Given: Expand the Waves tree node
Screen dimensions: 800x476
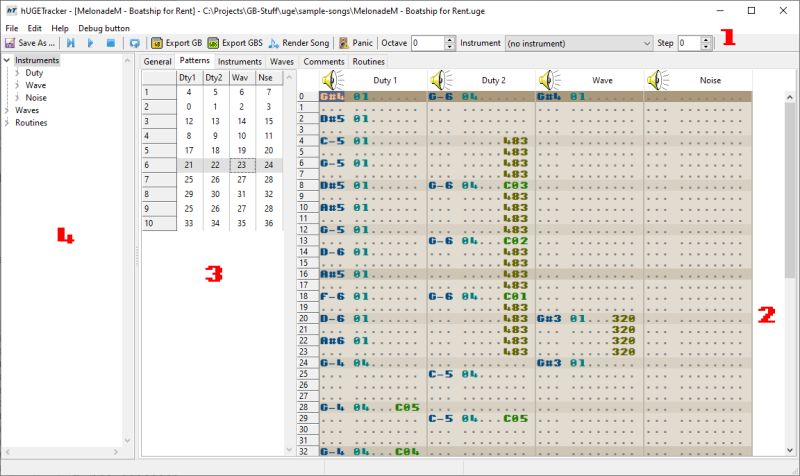Looking at the screenshot, I should (7, 110).
